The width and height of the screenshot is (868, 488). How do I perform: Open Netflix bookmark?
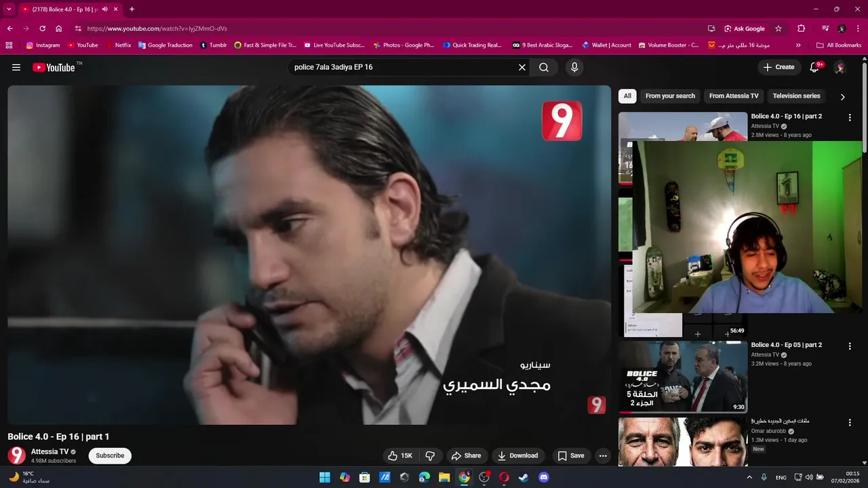[x=118, y=45]
